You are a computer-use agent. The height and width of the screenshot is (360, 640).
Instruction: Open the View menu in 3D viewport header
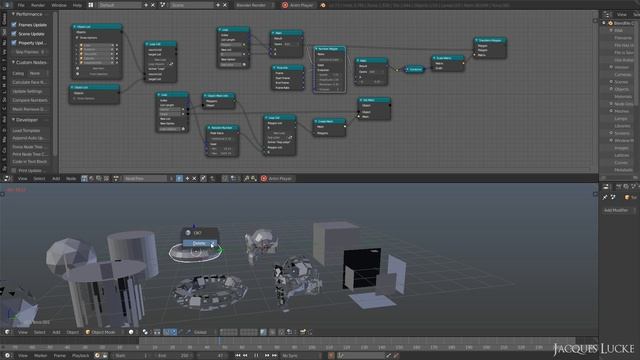pyautogui.click(x=22, y=332)
